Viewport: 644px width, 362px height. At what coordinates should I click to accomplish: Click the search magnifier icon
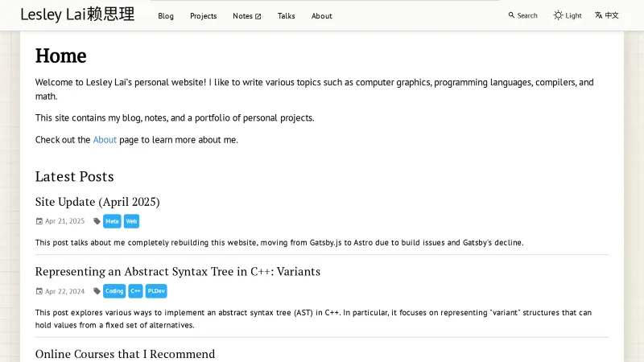511,15
